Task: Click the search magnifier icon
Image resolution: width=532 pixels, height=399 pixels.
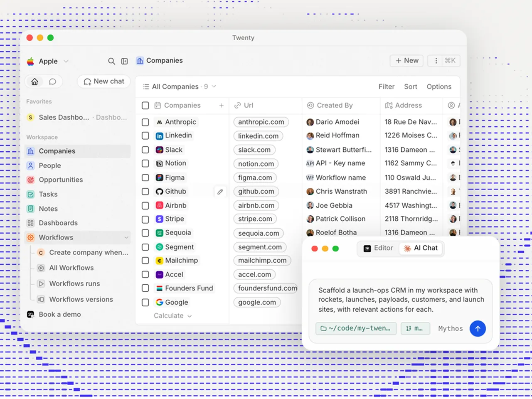Action: click(111, 61)
